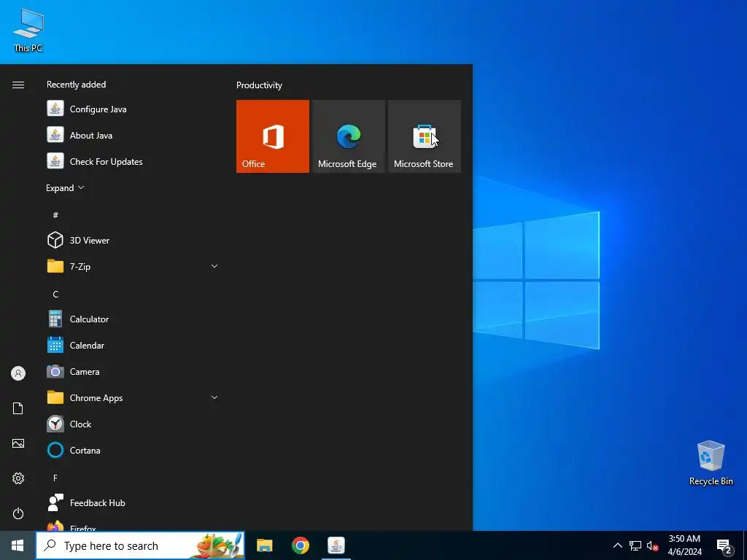Image resolution: width=747 pixels, height=560 pixels.
Task: Click the Type here to search box
Action: click(141, 545)
